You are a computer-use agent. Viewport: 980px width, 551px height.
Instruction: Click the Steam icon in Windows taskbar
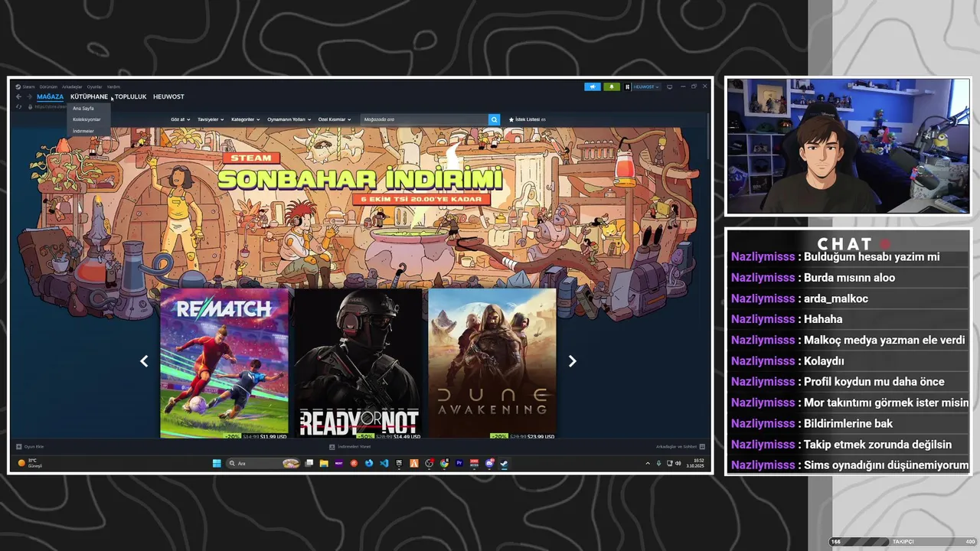(x=504, y=463)
